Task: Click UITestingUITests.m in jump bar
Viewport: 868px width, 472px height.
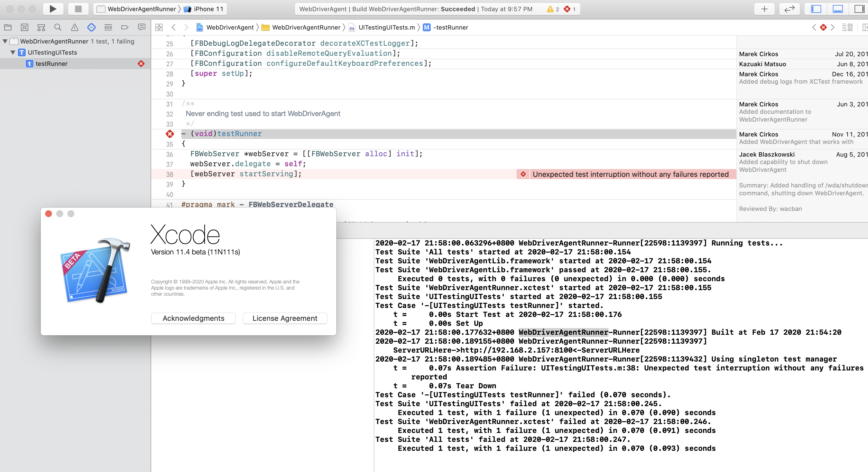Action: click(382, 27)
